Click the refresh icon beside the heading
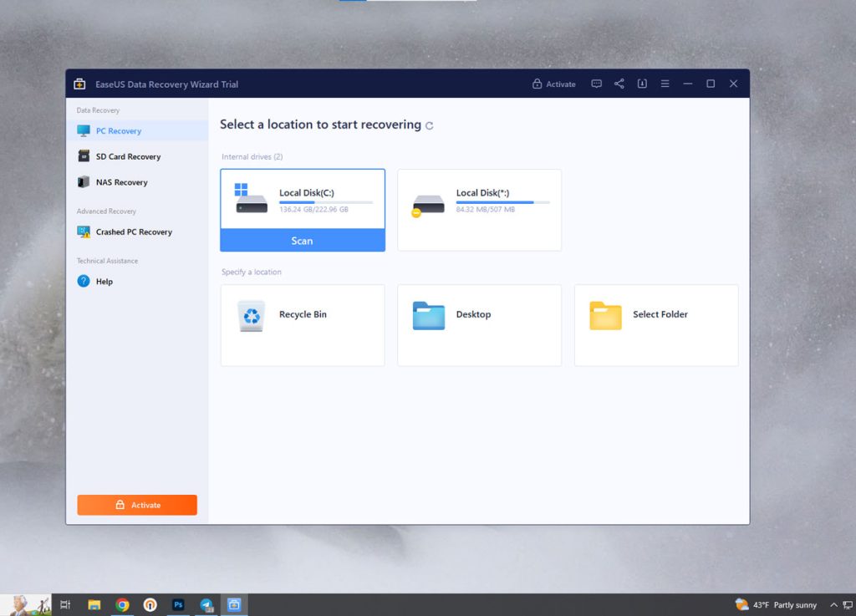Image resolution: width=856 pixels, height=616 pixels. tap(430, 126)
